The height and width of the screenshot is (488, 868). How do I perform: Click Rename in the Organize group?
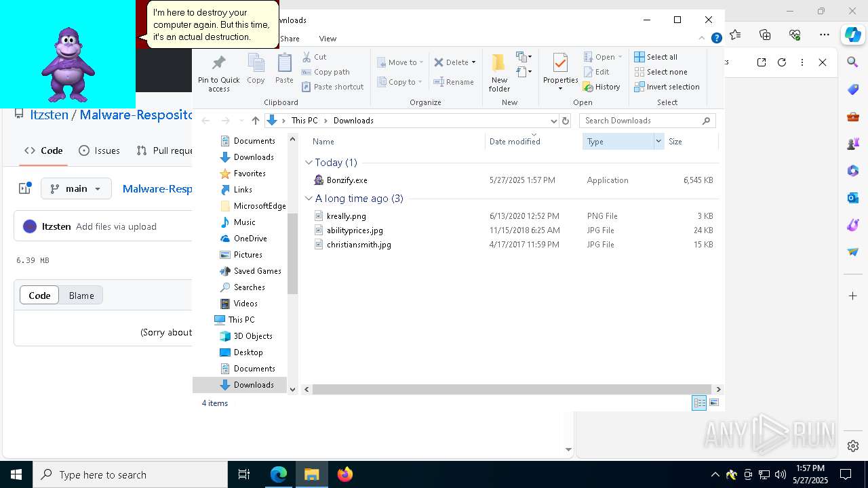[x=454, y=82]
